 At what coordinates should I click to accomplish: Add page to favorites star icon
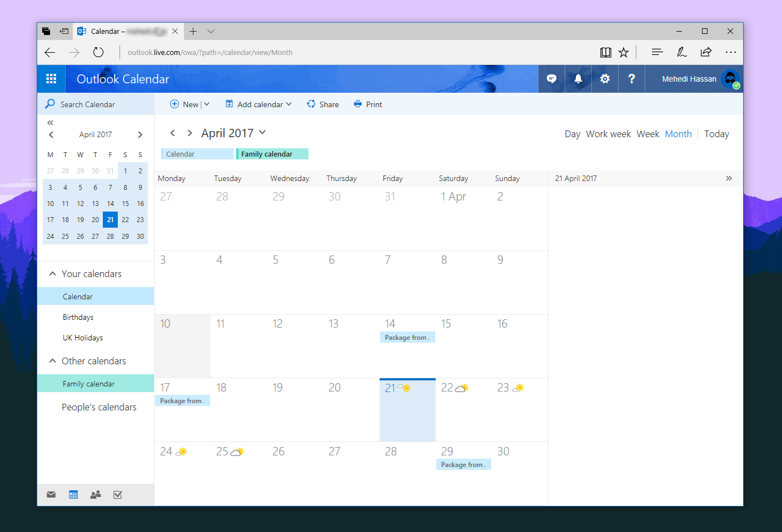pyautogui.click(x=624, y=52)
